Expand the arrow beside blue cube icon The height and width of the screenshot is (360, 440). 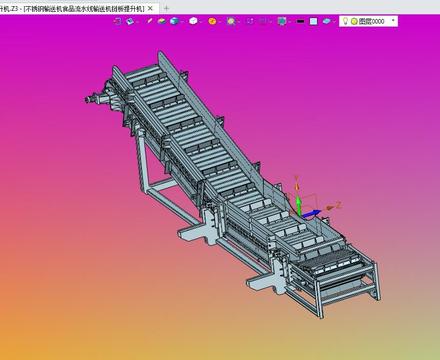point(182,22)
